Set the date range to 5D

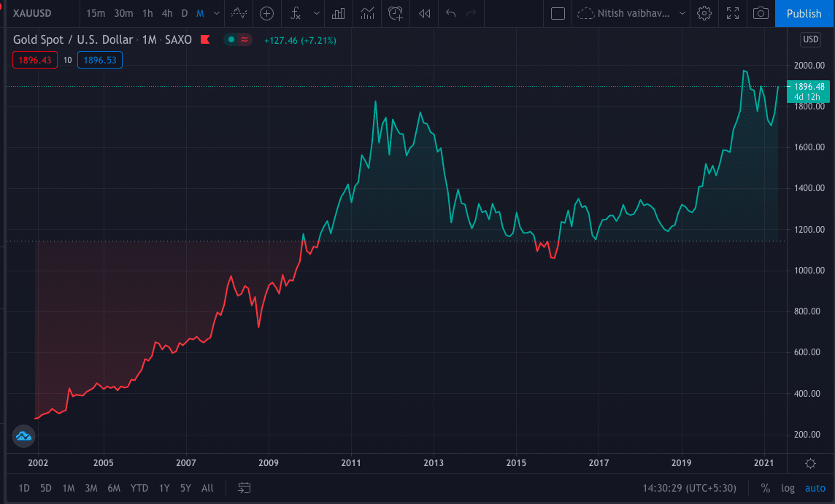[x=46, y=488]
